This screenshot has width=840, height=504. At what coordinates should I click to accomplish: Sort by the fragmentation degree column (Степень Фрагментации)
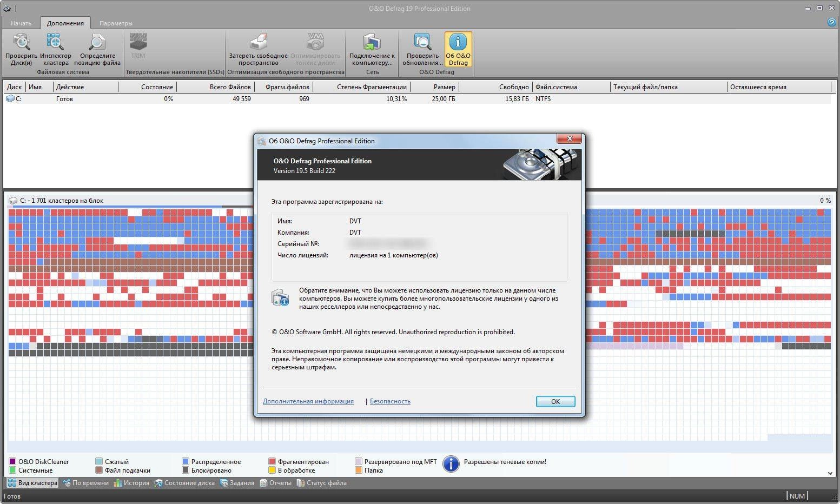pyautogui.click(x=361, y=87)
